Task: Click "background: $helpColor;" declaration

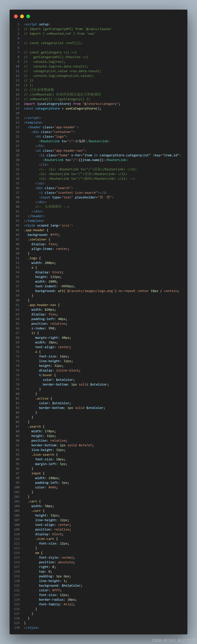Action: point(61,586)
